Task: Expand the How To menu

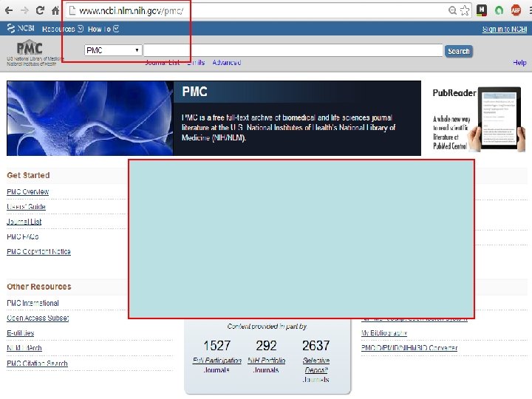Action: [103, 29]
